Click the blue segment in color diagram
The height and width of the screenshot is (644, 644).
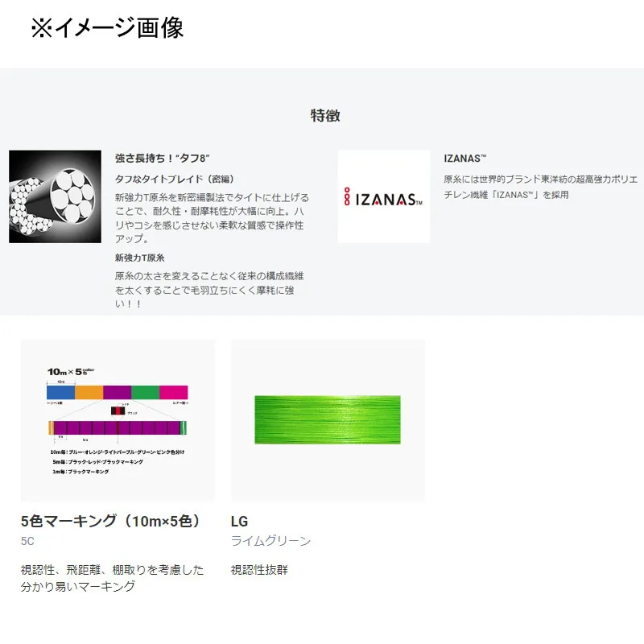pyautogui.click(x=60, y=392)
